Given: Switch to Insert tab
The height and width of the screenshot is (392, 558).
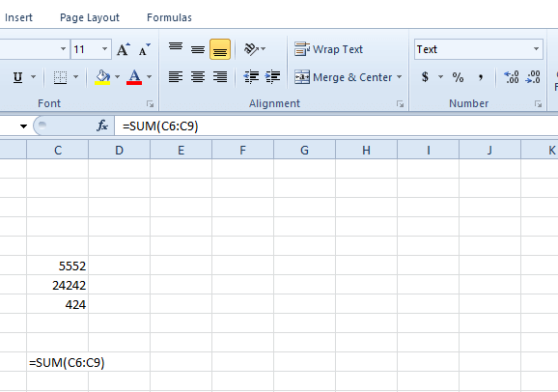Looking at the screenshot, I should [18, 17].
